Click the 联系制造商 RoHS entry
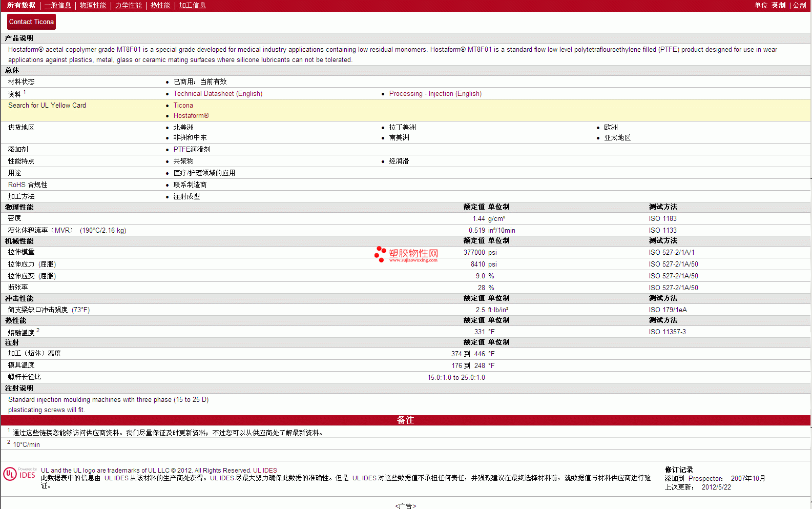 (x=190, y=185)
